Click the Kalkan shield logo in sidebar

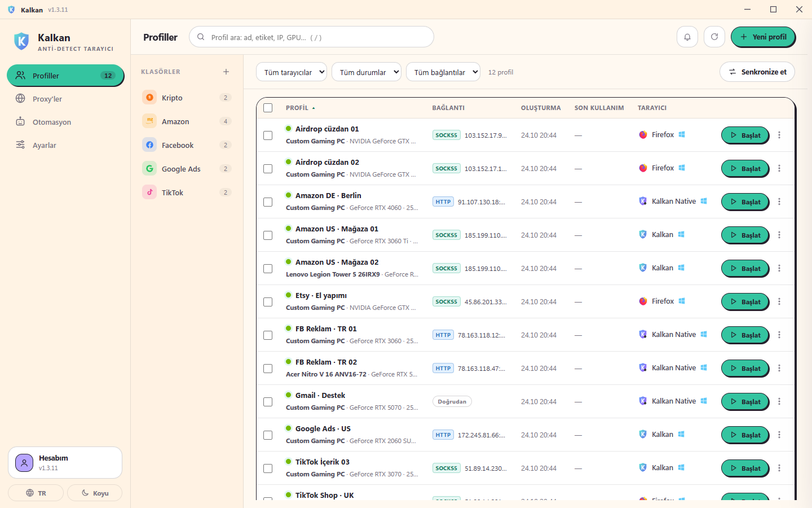(x=21, y=41)
